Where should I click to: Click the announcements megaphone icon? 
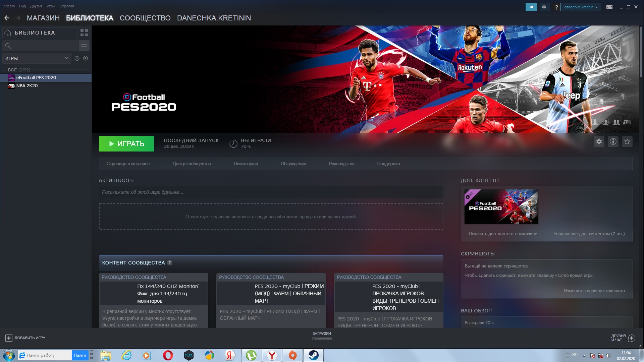pyautogui.click(x=531, y=7)
